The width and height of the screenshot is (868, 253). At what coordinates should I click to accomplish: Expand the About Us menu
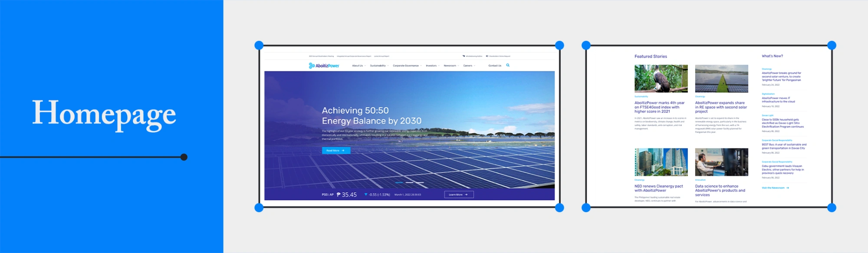[358, 66]
